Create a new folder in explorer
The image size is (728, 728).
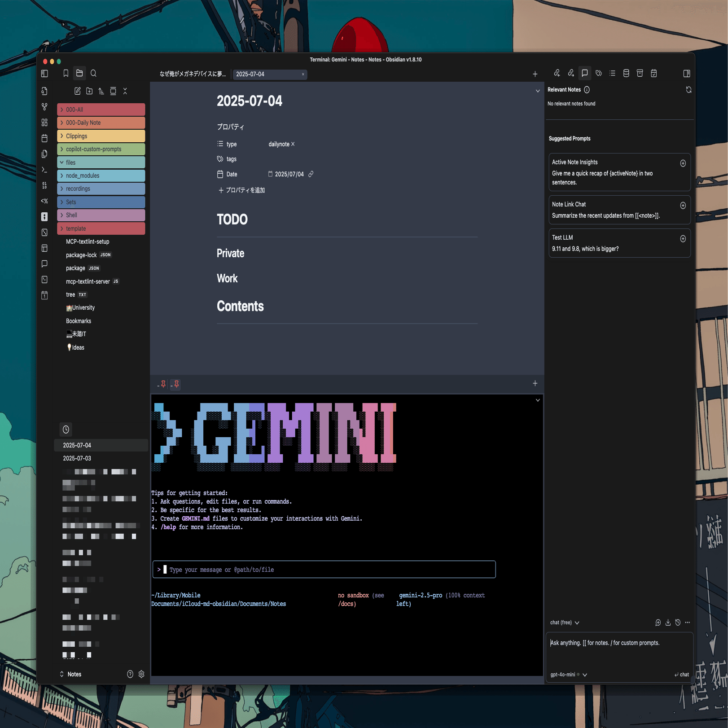[x=89, y=91]
